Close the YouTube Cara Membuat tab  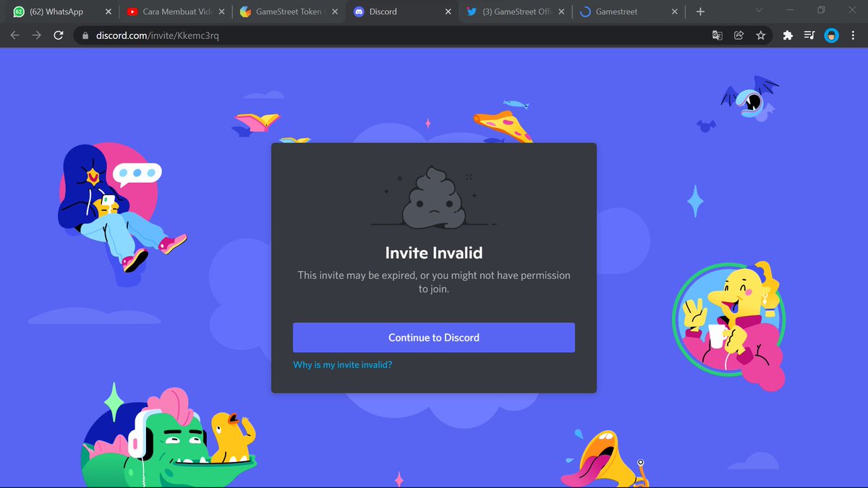tap(221, 12)
